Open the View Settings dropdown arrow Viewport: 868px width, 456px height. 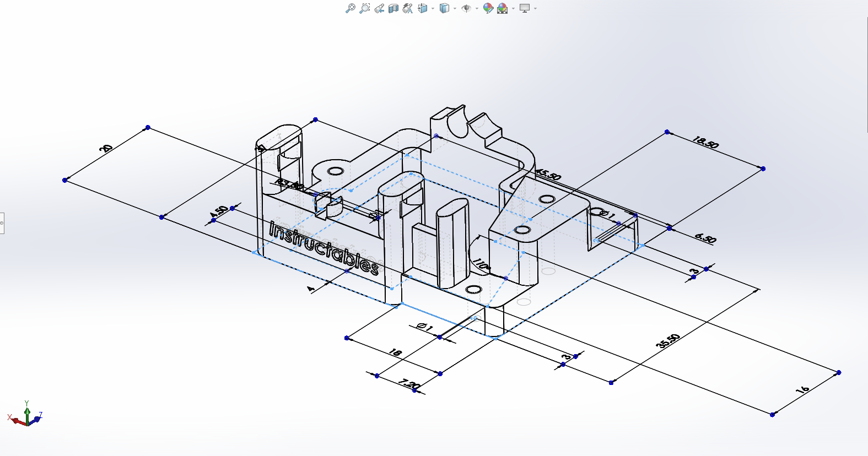click(535, 8)
